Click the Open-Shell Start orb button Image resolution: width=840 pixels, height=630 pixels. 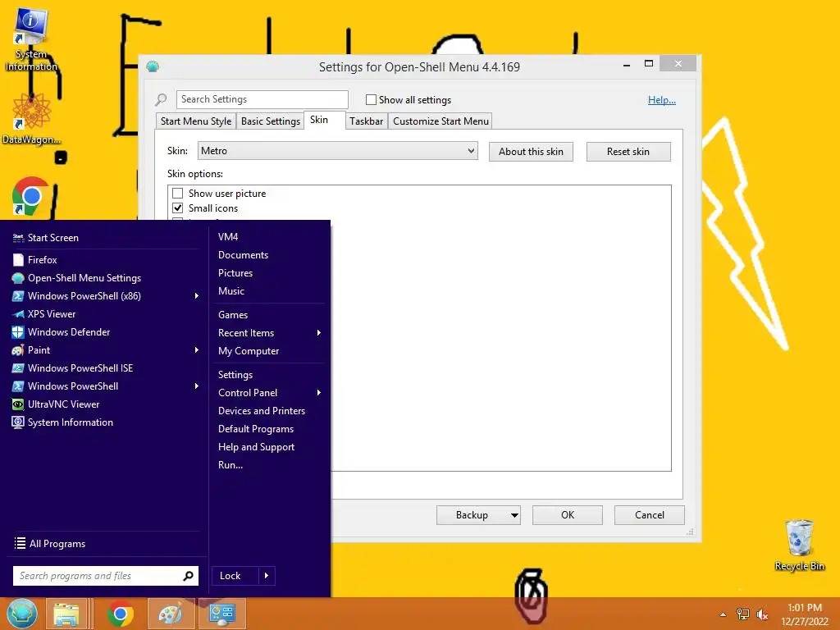pos(22,614)
